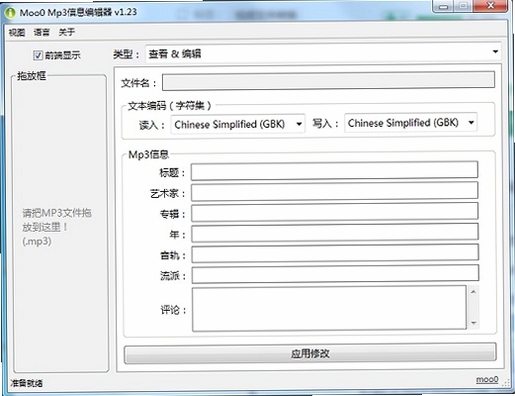Click the 年 input field
This screenshot has width=515, height=396.
tap(335, 233)
